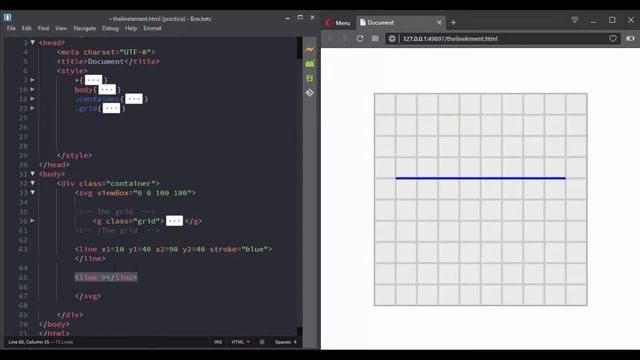Click folded code marker inside g grid tag
Screen dimensions: 640x360
tap(174, 221)
